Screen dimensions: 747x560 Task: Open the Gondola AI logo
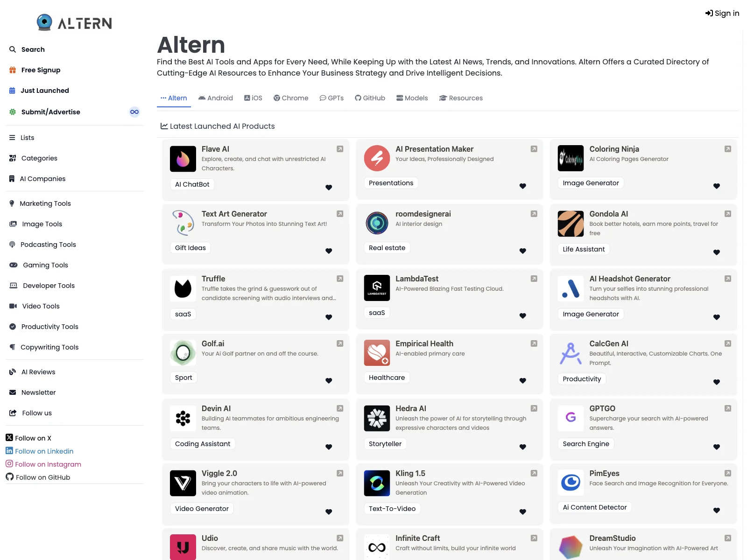click(571, 224)
